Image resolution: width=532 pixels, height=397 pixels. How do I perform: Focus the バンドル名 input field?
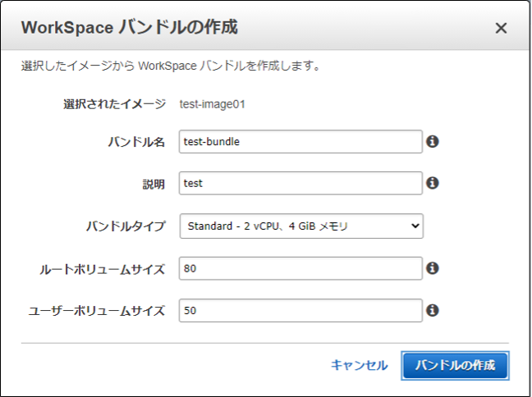click(300, 141)
